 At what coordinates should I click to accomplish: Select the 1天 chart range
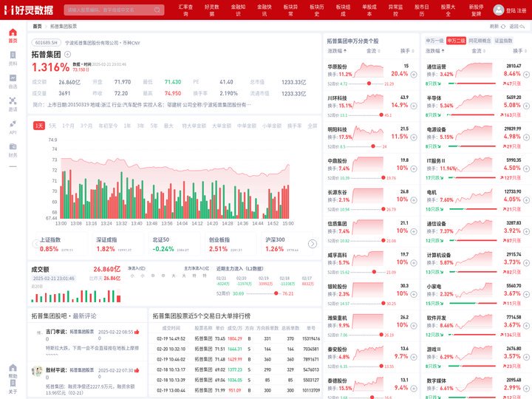click(x=39, y=126)
